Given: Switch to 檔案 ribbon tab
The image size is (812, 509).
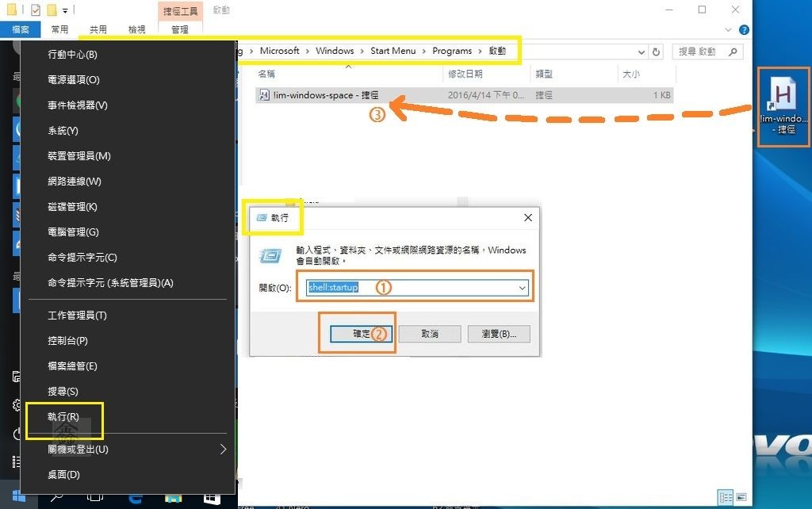Looking at the screenshot, I should [20, 29].
